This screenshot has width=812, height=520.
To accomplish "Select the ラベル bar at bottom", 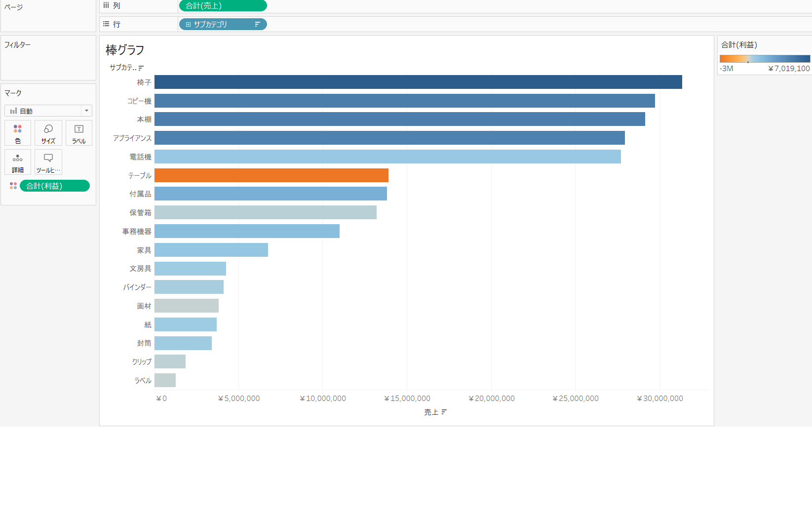I will tap(165, 380).
